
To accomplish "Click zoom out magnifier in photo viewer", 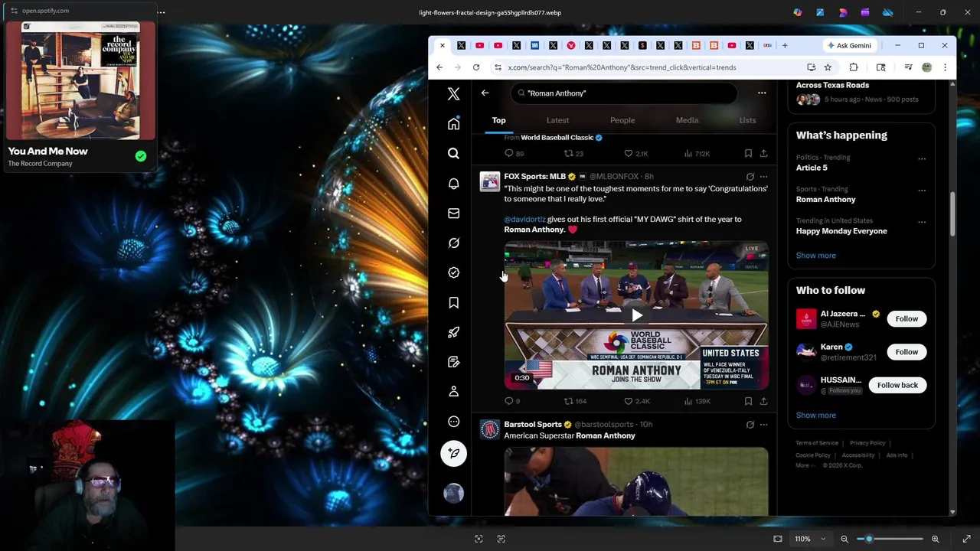I will 844,539.
